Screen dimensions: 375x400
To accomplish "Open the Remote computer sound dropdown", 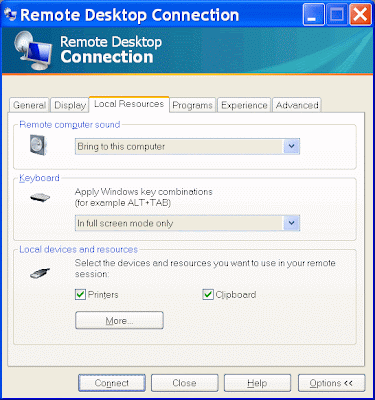I will pyautogui.click(x=187, y=147).
